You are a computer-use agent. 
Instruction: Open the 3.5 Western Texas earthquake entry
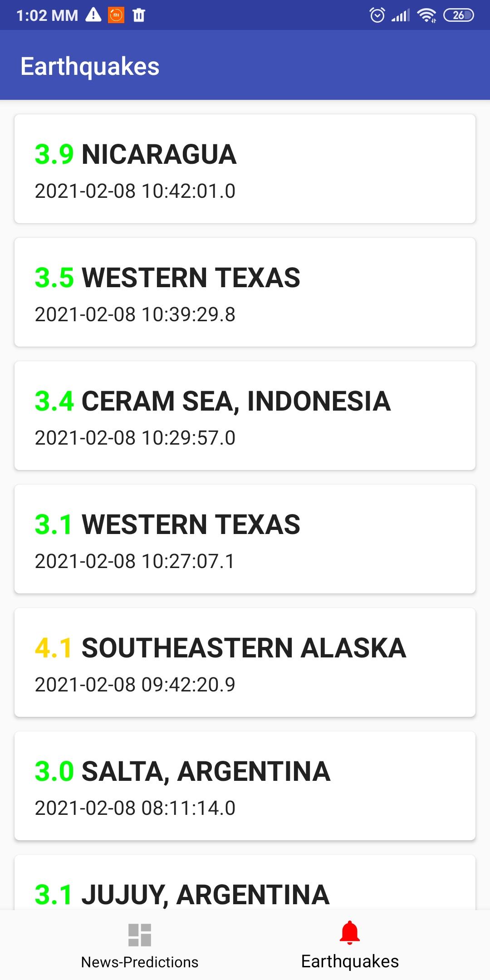245,292
